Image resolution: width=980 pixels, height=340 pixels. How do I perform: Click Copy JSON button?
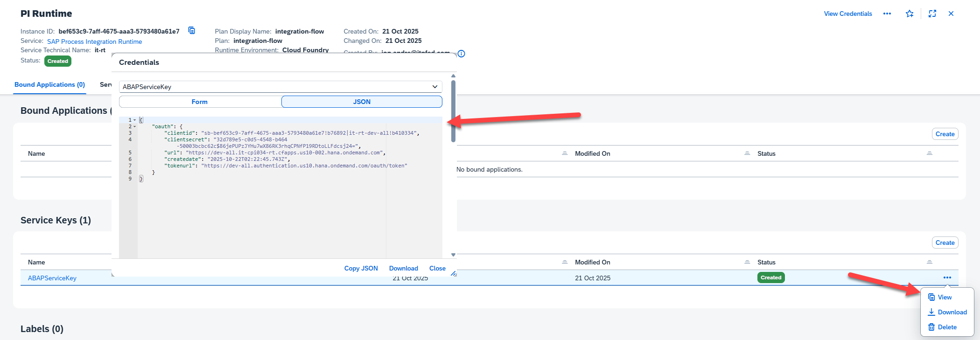pyautogui.click(x=361, y=269)
